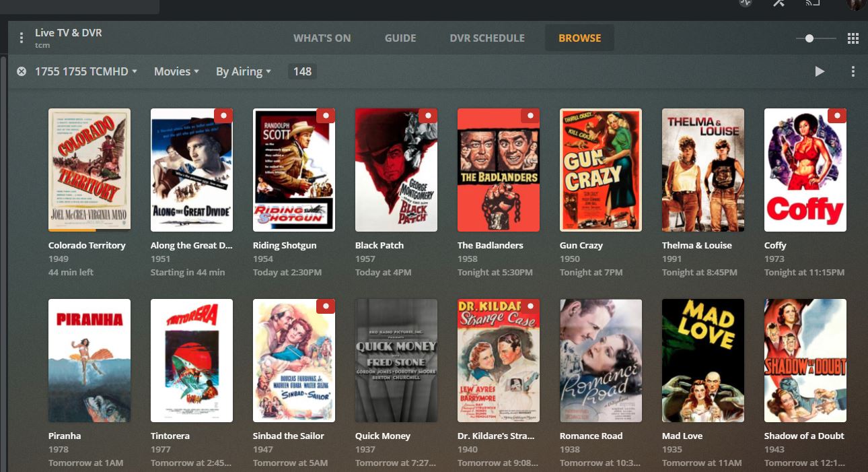Click the recording dot on Sinbad the Sailor
The height and width of the screenshot is (472, 868).
326,306
